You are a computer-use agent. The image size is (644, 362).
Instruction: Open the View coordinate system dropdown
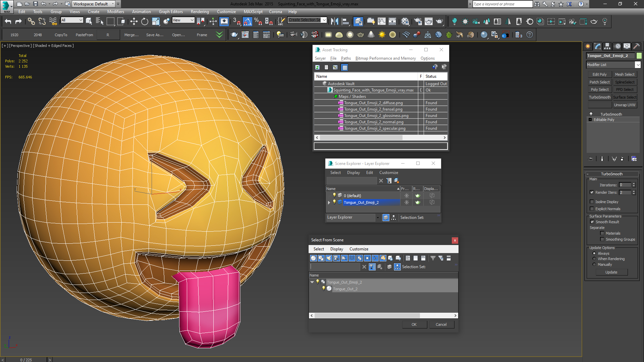pyautogui.click(x=192, y=20)
